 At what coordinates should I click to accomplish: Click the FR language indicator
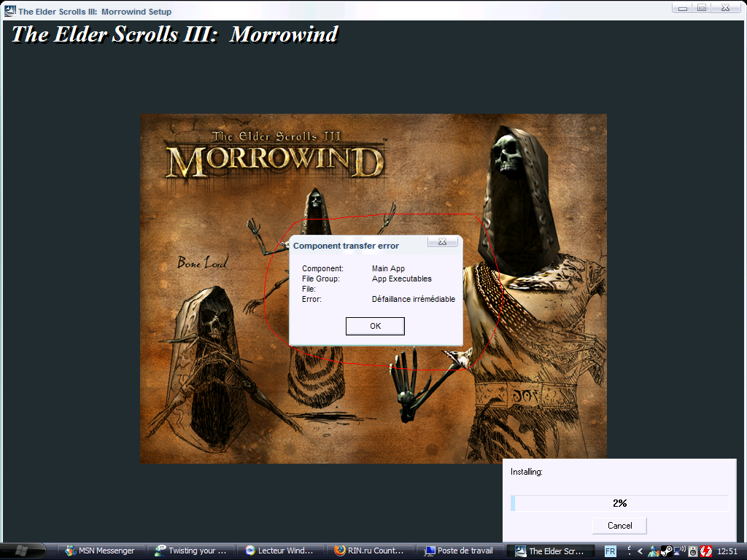(x=610, y=551)
